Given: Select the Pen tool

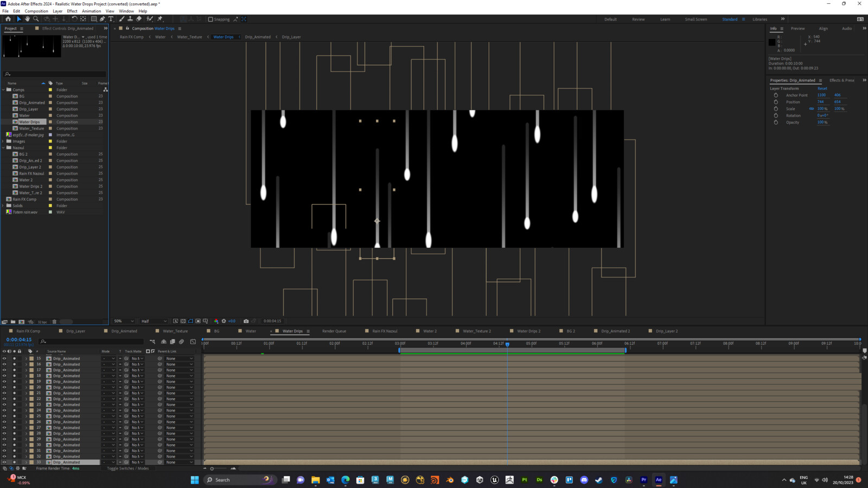Looking at the screenshot, I should (x=102, y=19).
